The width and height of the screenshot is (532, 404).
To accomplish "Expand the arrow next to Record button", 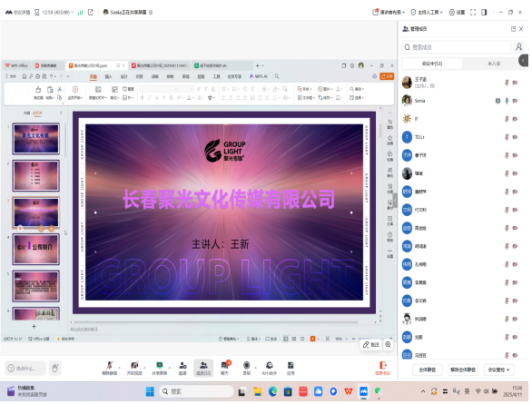I will coord(255,368).
